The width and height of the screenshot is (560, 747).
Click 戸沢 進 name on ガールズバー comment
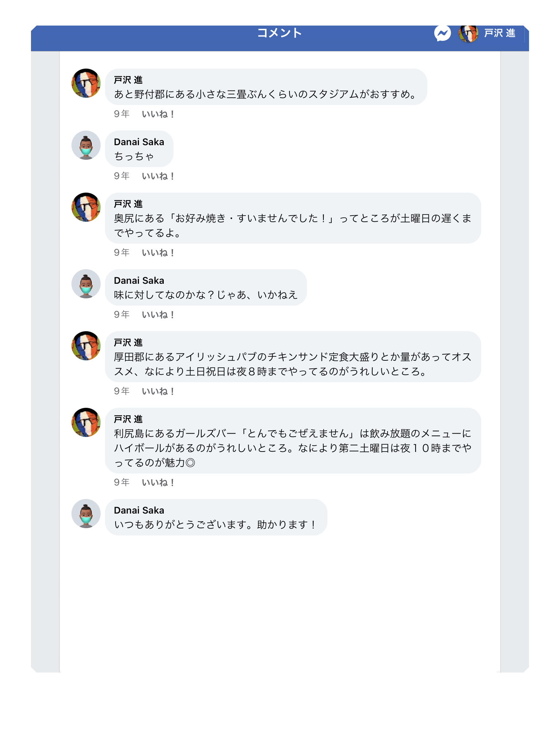coord(128,419)
